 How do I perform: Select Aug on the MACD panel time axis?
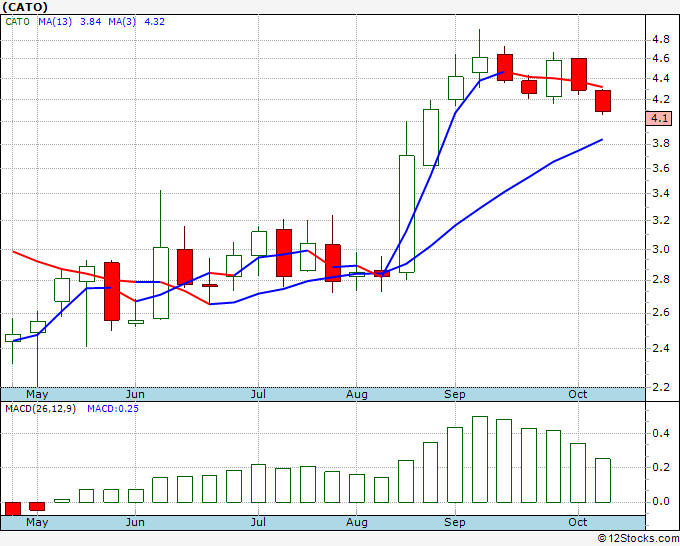[356, 522]
